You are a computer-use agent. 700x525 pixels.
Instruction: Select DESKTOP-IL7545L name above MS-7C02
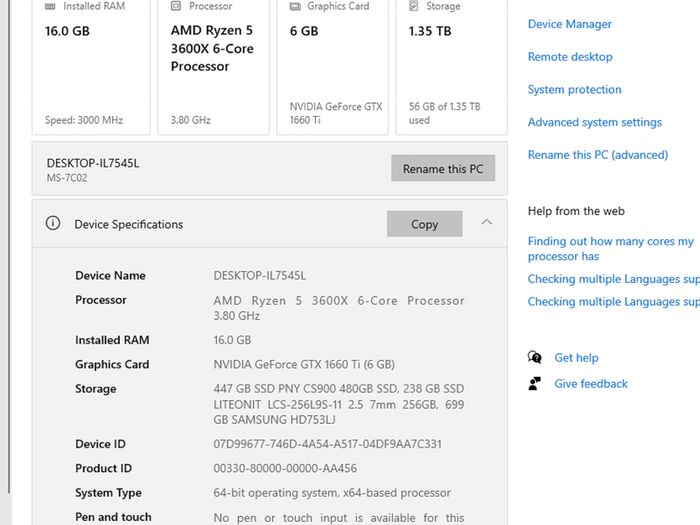[93, 163]
